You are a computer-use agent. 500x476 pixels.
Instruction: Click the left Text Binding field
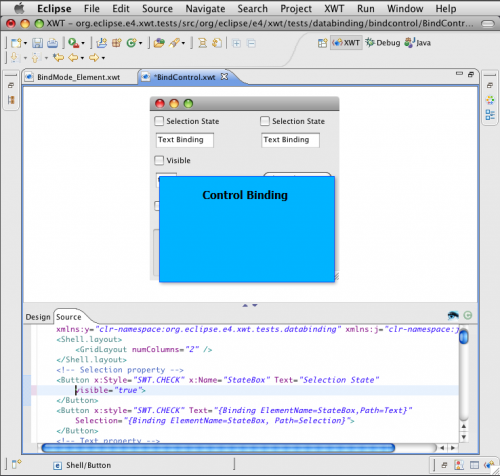pyautogui.click(x=185, y=140)
